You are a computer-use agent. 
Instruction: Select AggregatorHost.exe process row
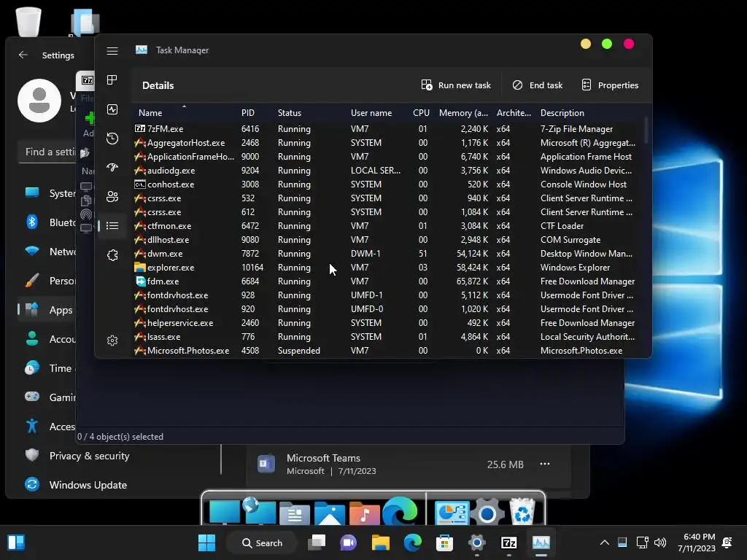pyautogui.click(x=387, y=143)
